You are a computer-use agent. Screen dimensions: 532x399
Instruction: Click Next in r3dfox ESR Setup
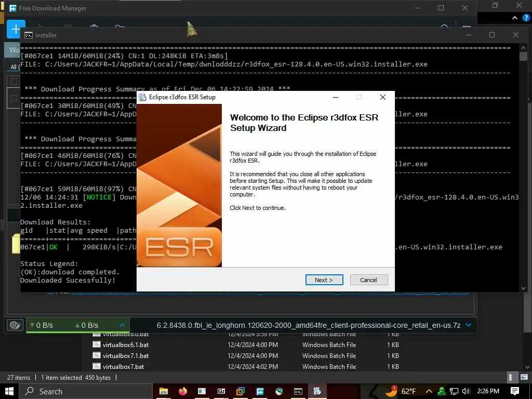(x=324, y=280)
